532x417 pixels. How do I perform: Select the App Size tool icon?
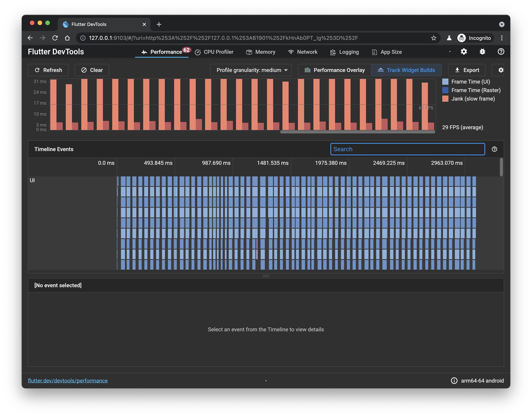click(374, 52)
